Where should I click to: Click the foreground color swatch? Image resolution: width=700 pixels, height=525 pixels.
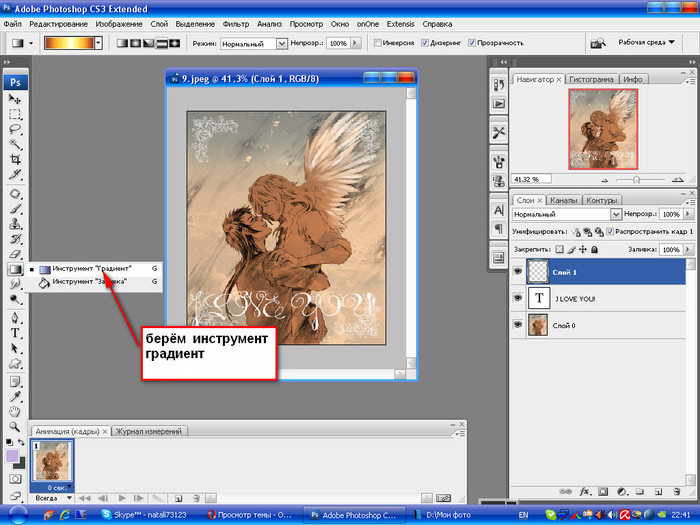(x=12, y=456)
